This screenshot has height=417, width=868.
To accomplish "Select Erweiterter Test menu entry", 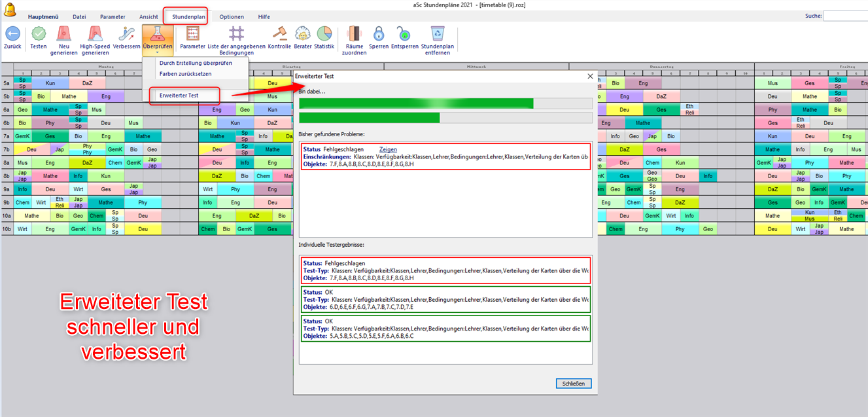I will click(x=196, y=96).
